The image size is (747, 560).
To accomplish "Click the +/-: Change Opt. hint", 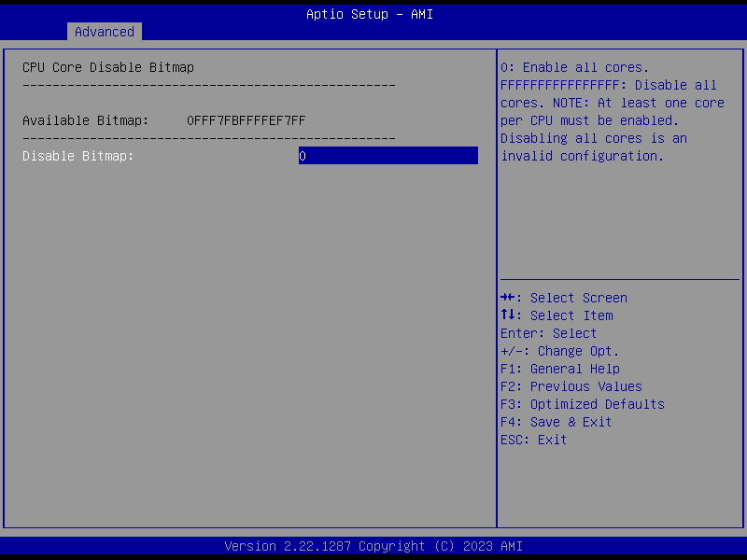I will pos(559,352).
